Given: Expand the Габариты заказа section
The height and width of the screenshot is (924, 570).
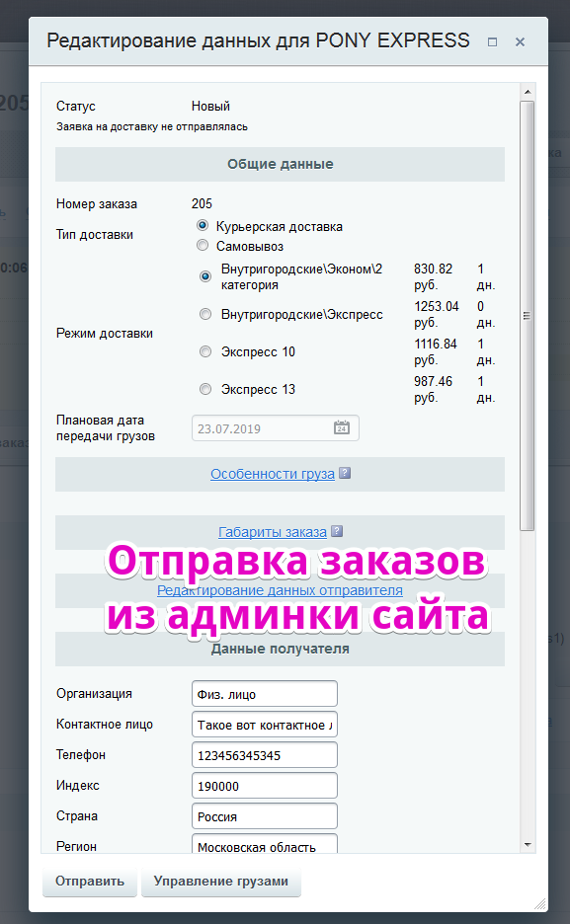Looking at the screenshot, I should tap(273, 532).
